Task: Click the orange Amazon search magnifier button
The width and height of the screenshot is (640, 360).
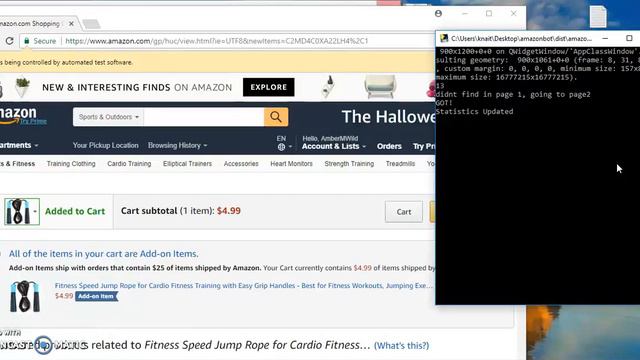Action: point(276,117)
